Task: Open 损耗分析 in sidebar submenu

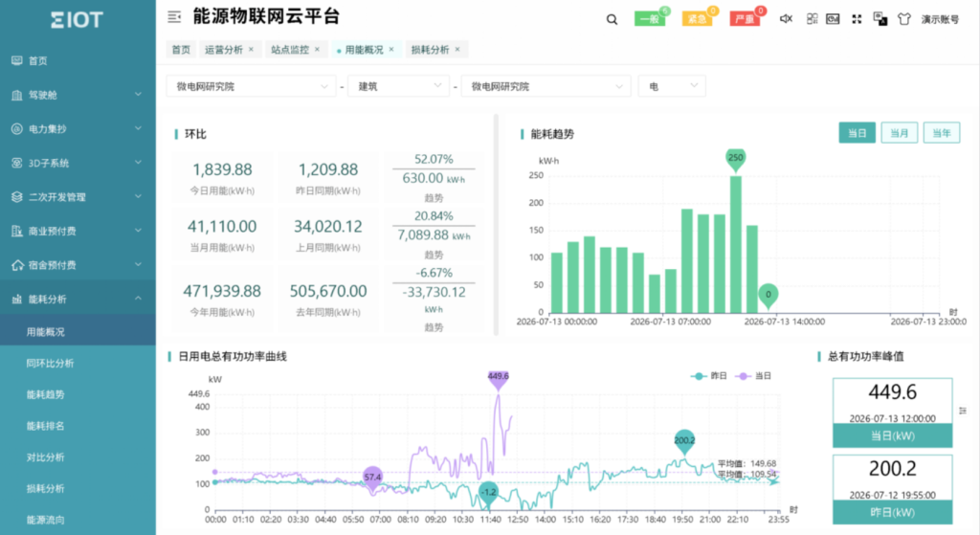Action: (x=46, y=488)
